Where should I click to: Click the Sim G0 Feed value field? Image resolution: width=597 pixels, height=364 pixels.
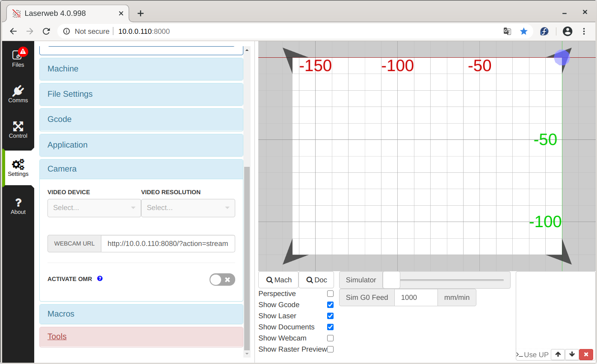pyautogui.click(x=416, y=298)
